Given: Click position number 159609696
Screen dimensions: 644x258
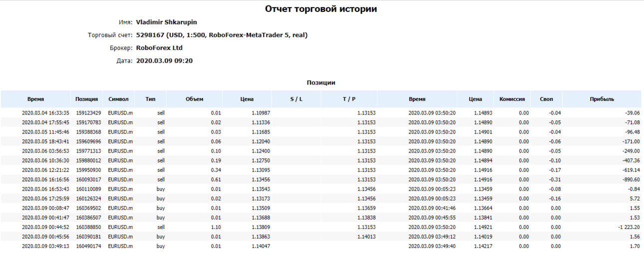Looking at the screenshot, I should [88, 141].
